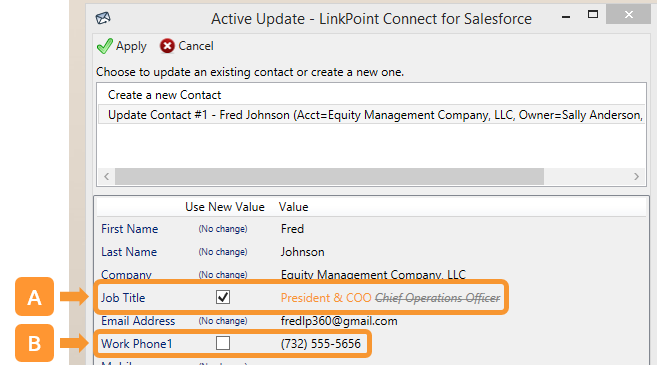Click "(No change)" in the Last Name row
The height and width of the screenshot is (365, 657).
(223, 252)
